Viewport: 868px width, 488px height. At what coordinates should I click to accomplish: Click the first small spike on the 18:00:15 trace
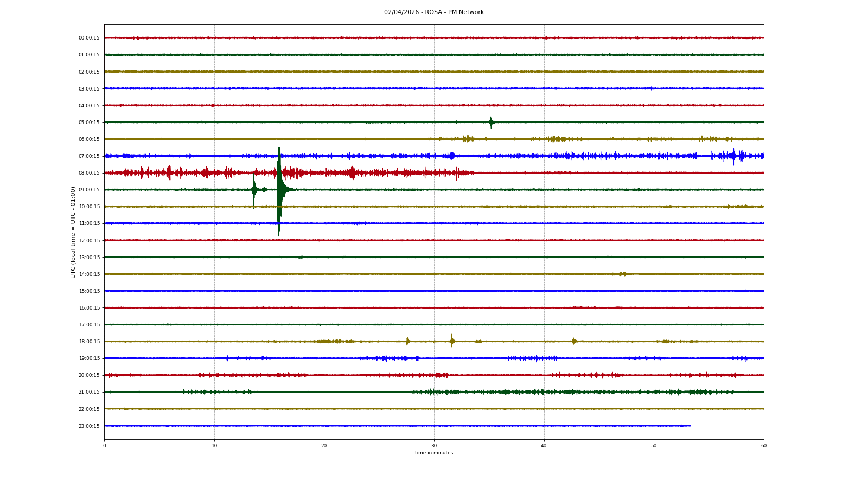click(x=407, y=341)
